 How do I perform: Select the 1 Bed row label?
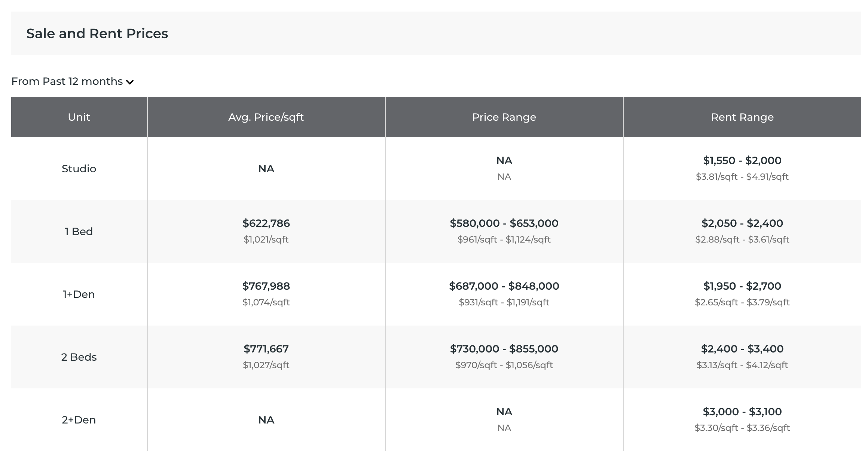(79, 232)
